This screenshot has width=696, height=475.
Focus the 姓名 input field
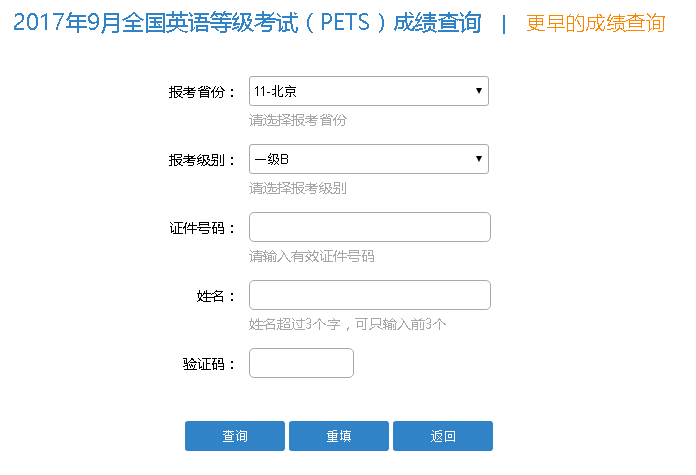tap(370, 295)
